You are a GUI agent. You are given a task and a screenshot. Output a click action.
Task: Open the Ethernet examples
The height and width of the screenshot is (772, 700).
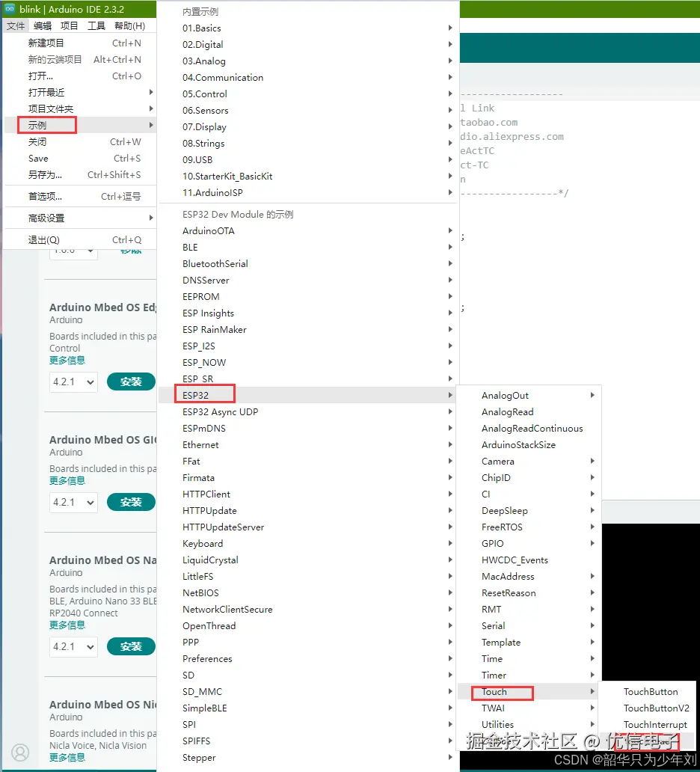(x=308, y=444)
